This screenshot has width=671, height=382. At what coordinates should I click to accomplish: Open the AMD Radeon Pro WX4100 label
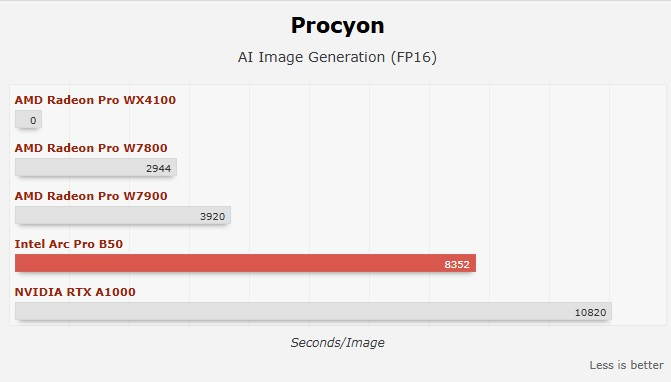click(x=95, y=100)
